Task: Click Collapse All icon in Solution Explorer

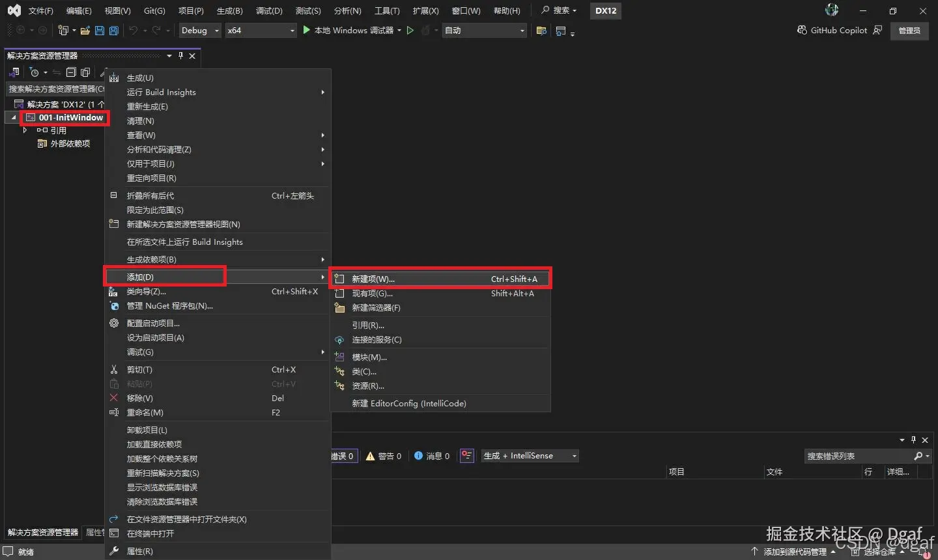Action: [x=72, y=72]
